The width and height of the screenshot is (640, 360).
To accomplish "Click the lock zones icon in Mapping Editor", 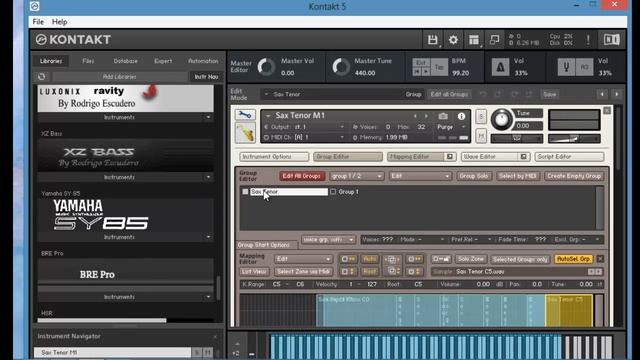I will [441, 259].
